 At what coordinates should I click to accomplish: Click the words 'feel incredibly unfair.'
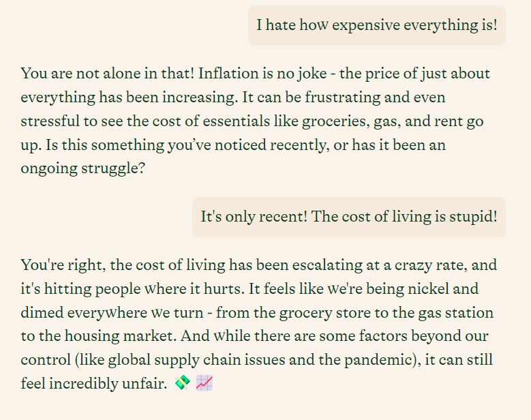94,384
